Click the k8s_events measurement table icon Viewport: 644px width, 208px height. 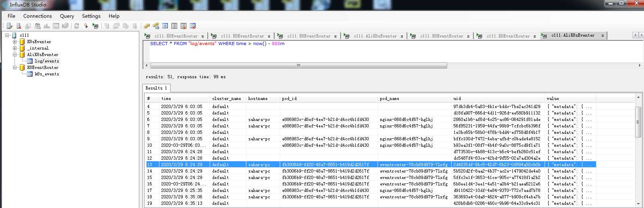pyautogui.click(x=30, y=74)
